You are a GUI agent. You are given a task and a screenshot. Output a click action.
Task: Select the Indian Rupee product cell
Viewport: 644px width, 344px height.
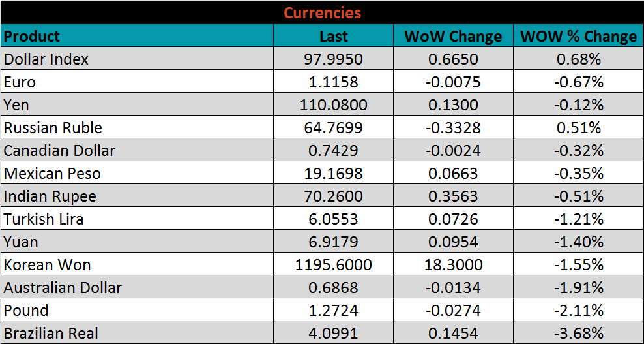click(x=50, y=196)
